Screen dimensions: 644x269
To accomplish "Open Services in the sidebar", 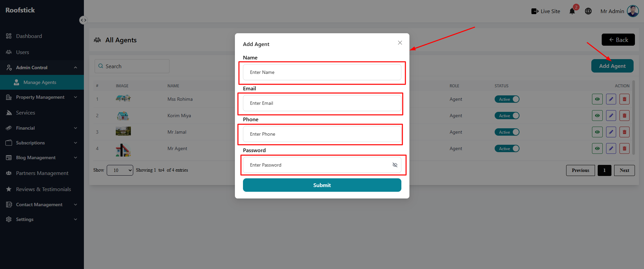I will tap(42, 113).
